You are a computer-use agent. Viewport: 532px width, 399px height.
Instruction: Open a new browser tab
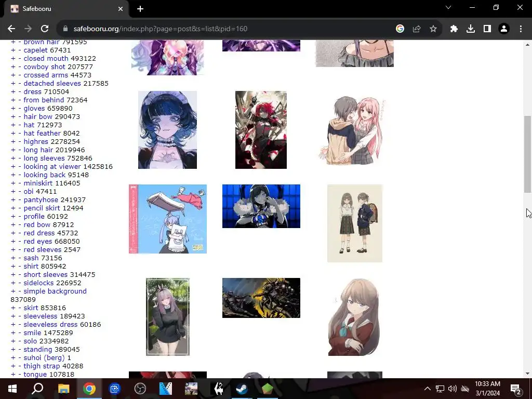tap(140, 9)
